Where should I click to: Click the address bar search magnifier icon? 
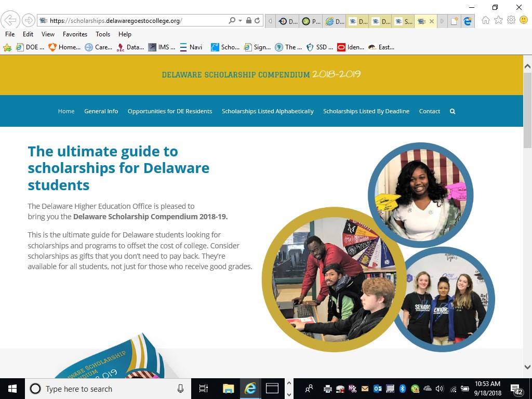232,21
